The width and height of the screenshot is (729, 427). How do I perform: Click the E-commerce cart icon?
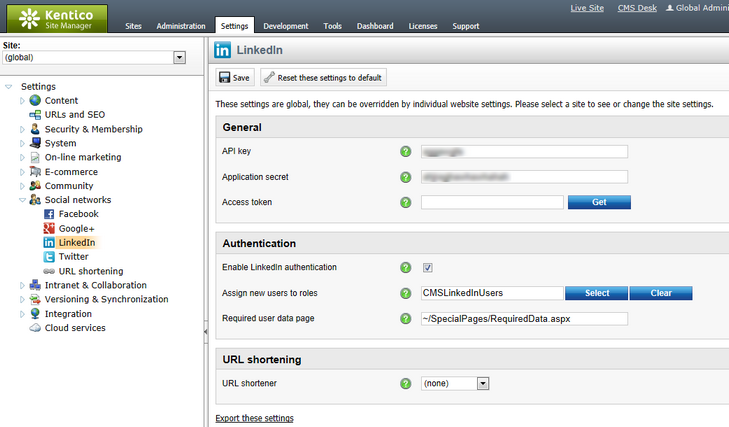point(35,172)
